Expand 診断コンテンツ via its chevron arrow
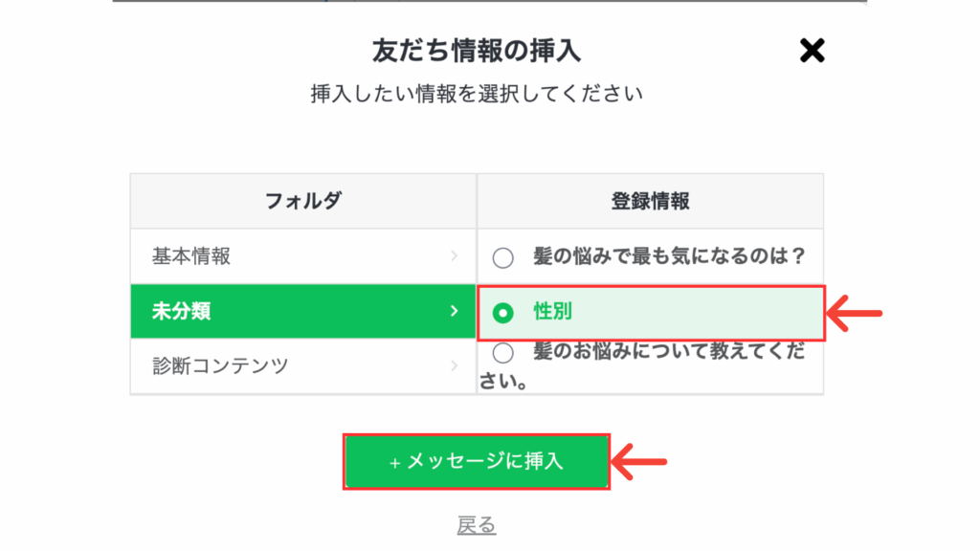This screenshot has height=551, width=980. click(x=455, y=365)
